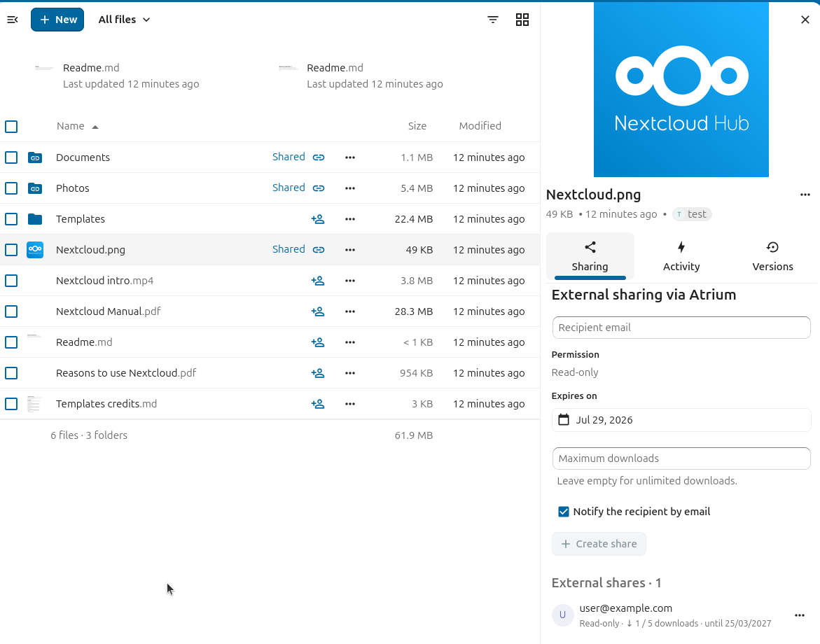Open Nextcloud.png shared link icon
Screen dimensions: 820x644
tap(319, 250)
